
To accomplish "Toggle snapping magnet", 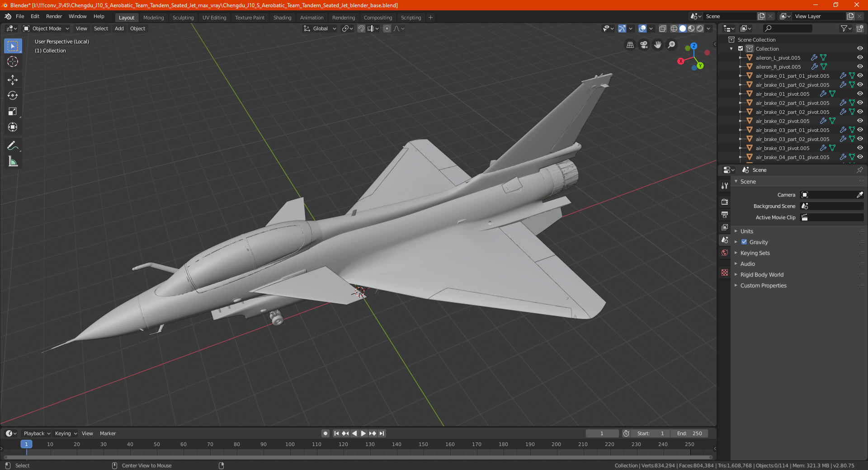I will tap(361, 28).
